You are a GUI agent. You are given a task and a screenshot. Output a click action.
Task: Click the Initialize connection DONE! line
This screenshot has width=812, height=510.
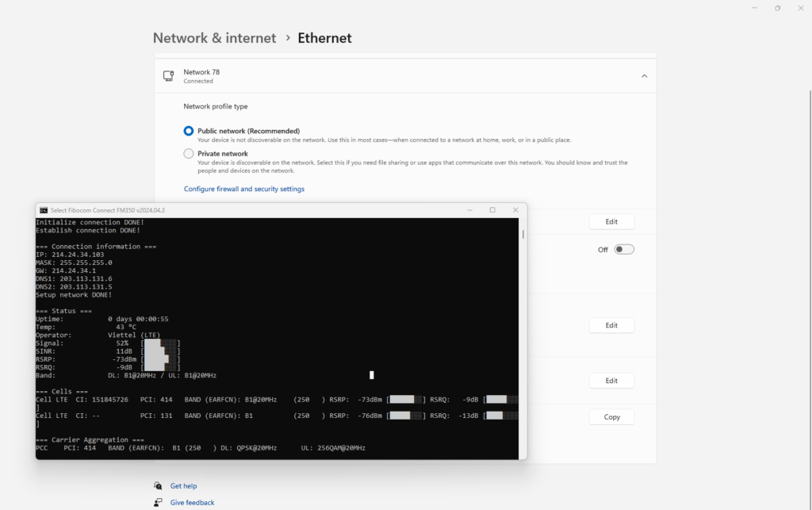[x=90, y=222]
